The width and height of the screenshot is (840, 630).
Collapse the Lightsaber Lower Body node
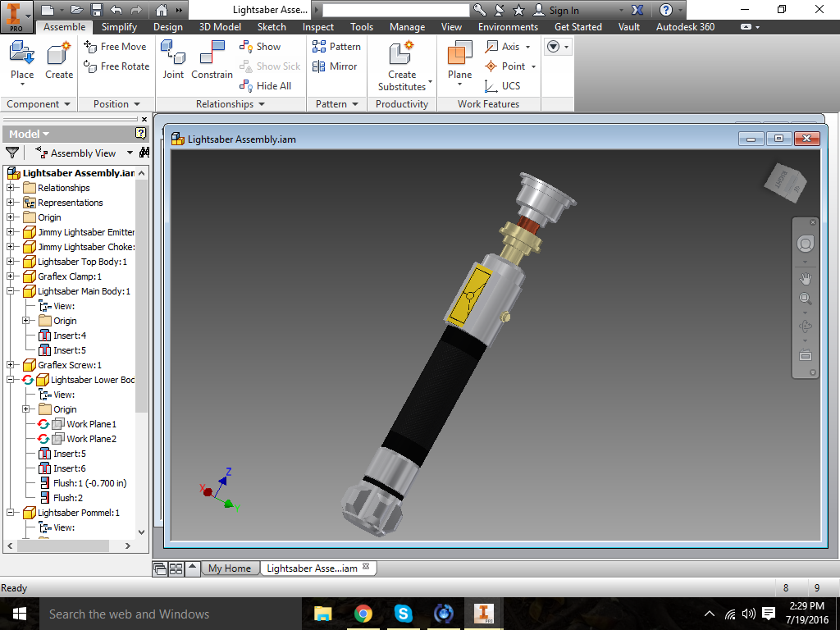tap(10, 379)
